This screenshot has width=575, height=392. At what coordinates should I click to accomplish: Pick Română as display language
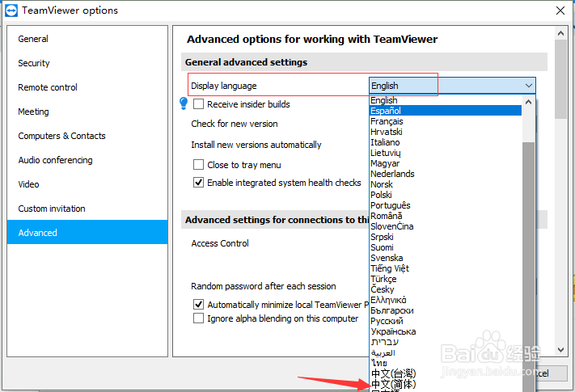pyautogui.click(x=445, y=216)
